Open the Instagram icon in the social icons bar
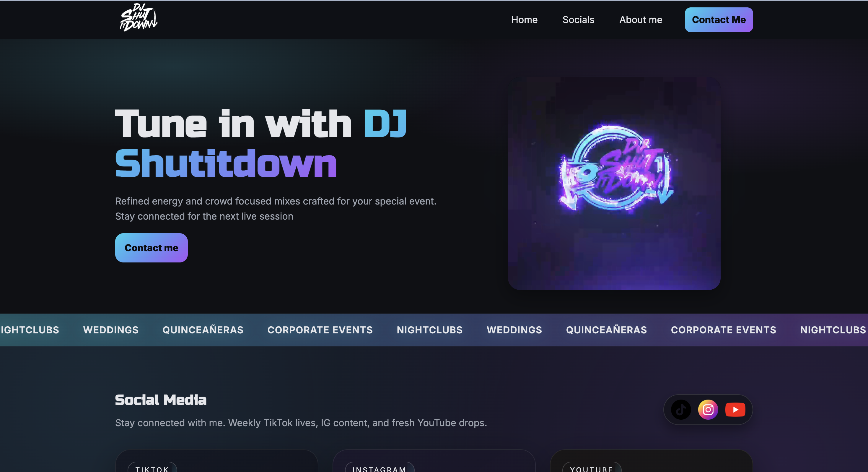This screenshot has height=472, width=868. click(708, 410)
